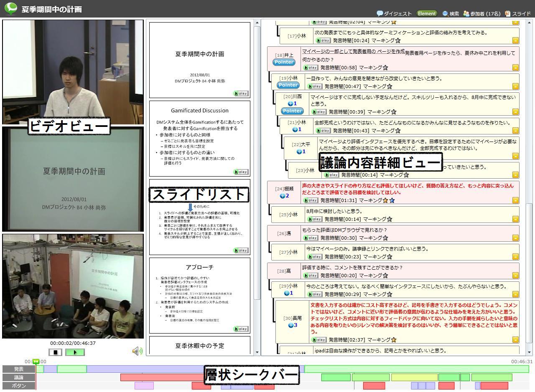Click the +1 icon on statement 21 小林
The height and width of the screenshot is (392, 535).
coord(296,129)
